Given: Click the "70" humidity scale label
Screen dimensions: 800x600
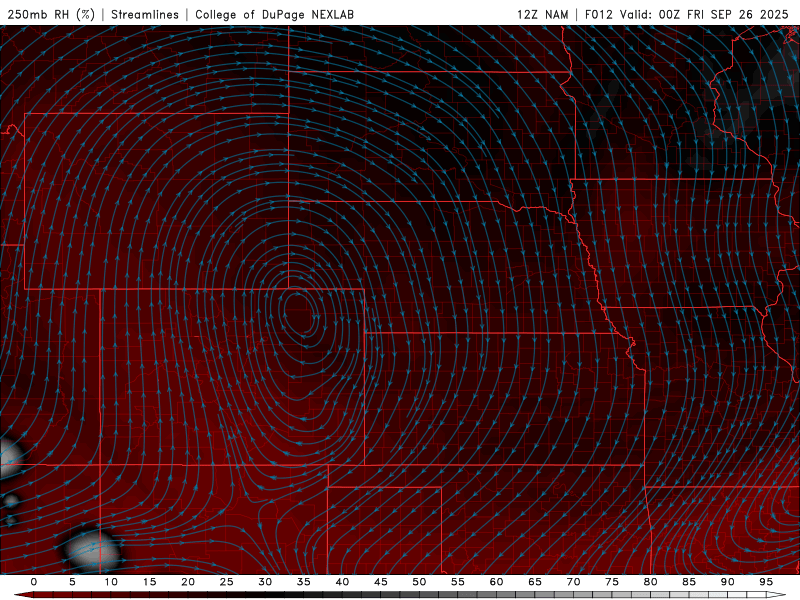Looking at the screenshot, I should 573,582.
